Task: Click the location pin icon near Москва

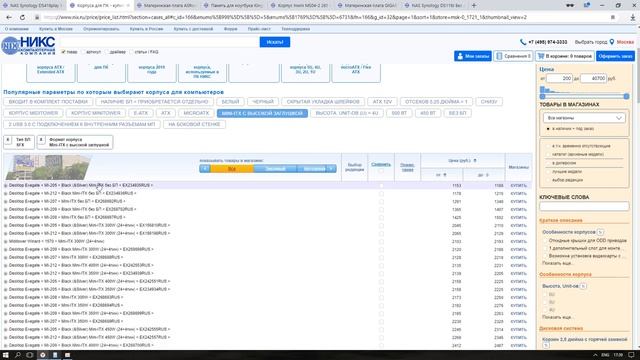Action: pyautogui.click(x=612, y=42)
